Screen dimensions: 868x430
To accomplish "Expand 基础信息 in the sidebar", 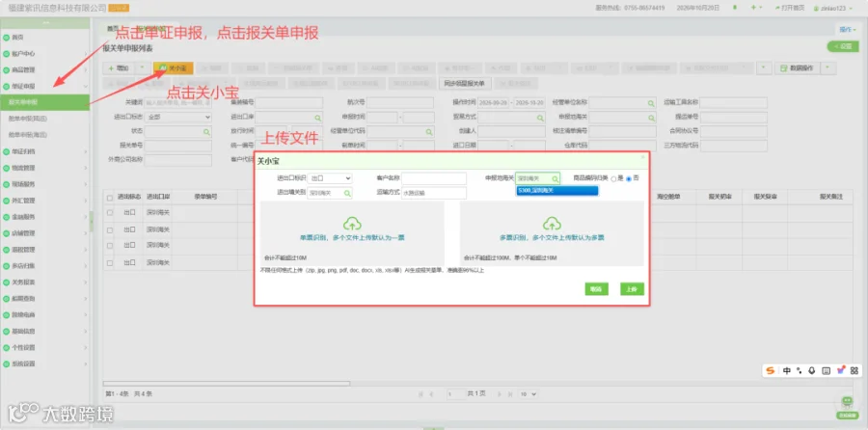I will click(x=44, y=332).
